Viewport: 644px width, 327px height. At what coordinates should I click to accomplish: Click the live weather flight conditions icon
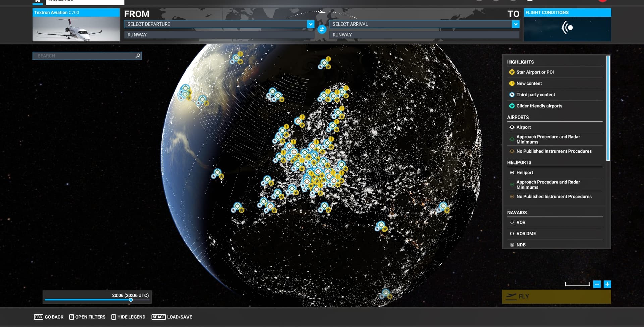click(567, 28)
